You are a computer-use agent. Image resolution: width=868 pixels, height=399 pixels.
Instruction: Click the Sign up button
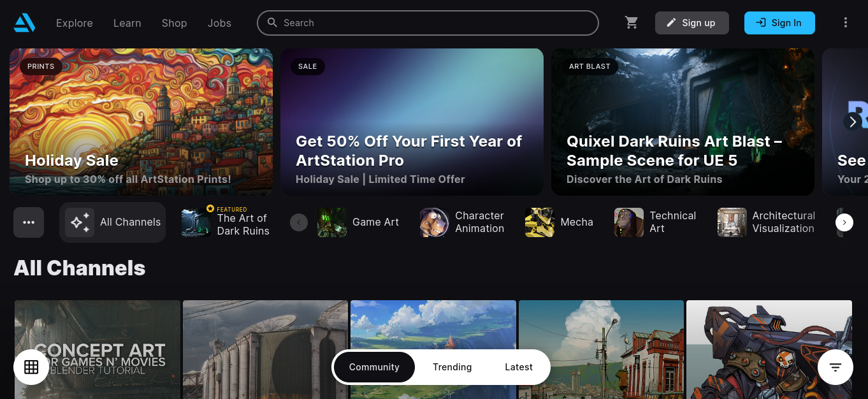click(691, 23)
